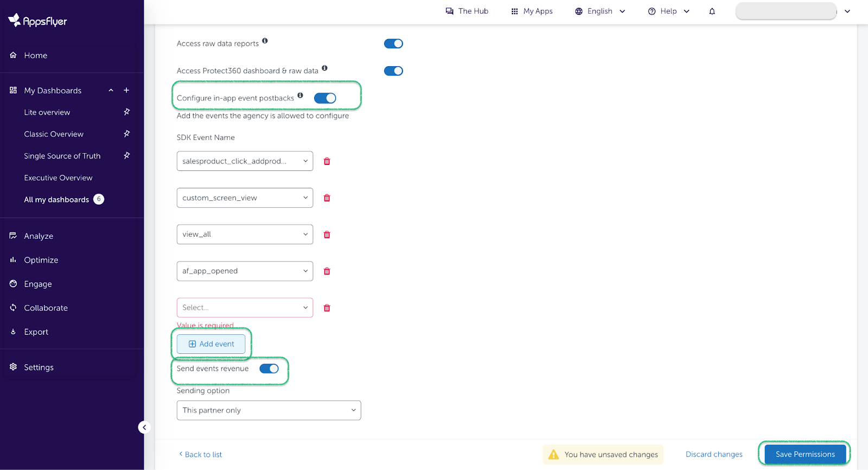The height and width of the screenshot is (470, 868).
Task: Collapse the sidebar with the arrow button
Action: click(144, 427)
